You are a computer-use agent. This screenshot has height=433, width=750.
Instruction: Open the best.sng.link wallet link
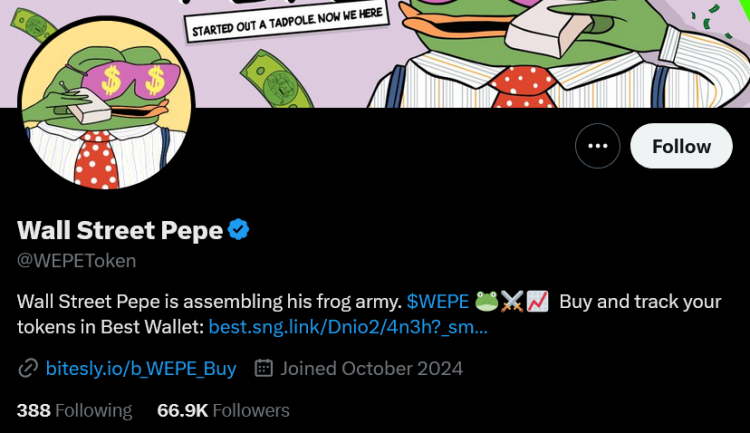[348, 327]
